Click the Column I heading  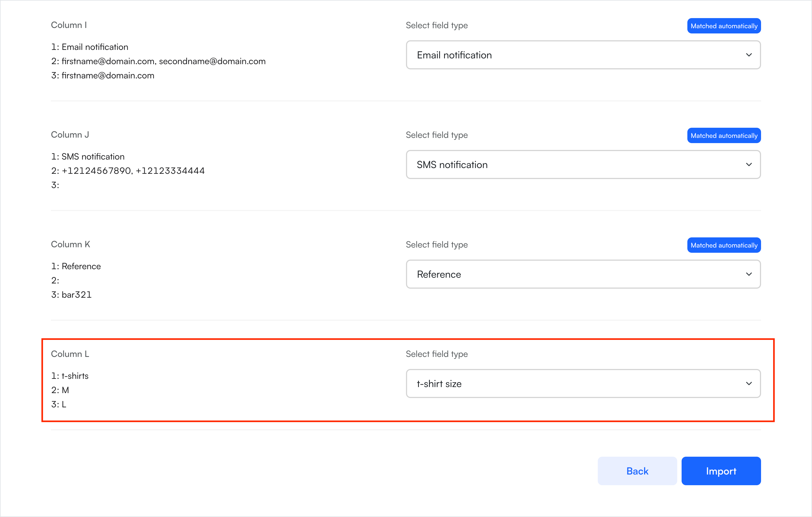pos(69,25)
